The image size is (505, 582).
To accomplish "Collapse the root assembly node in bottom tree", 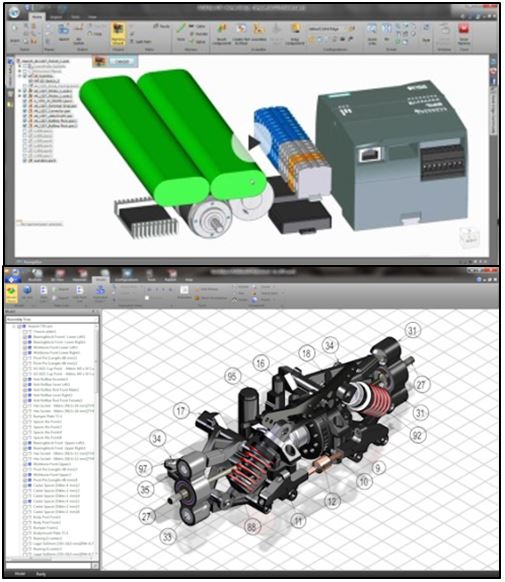I will [x=14, y=327].
